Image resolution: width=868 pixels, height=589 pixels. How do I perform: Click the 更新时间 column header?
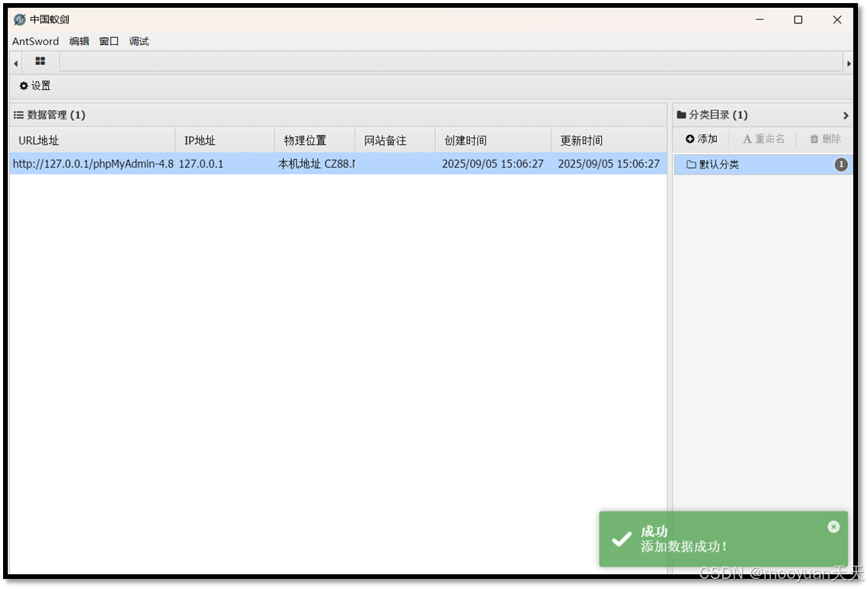pyautogui.click(x=610, y=140)
